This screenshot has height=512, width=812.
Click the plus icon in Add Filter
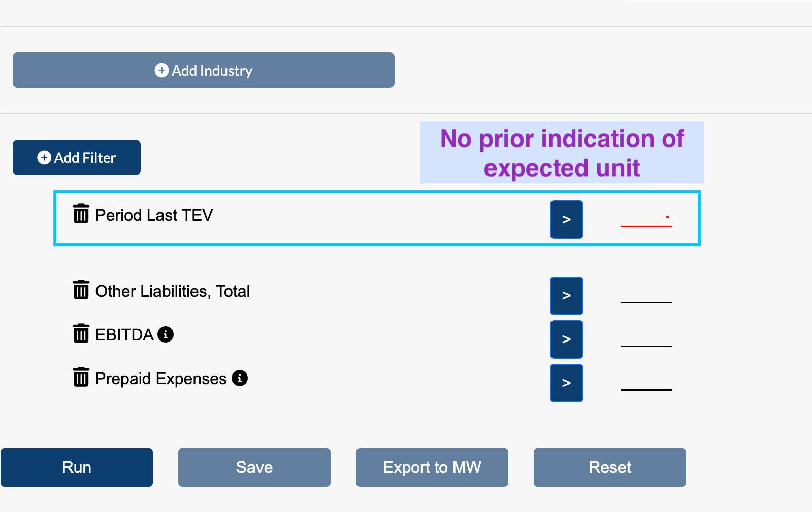[x=44, y=157]
